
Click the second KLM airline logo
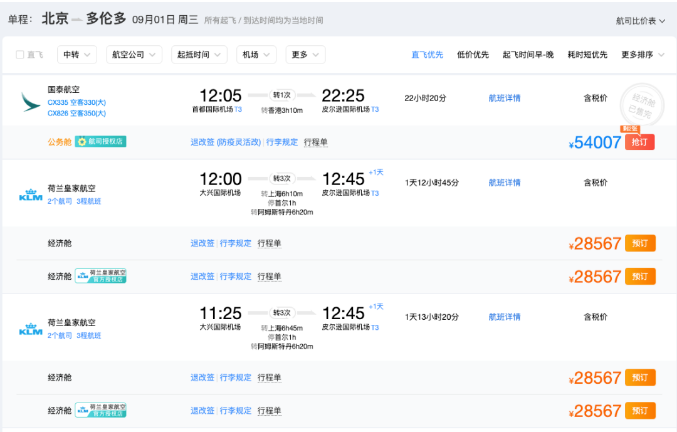[31, 329]
